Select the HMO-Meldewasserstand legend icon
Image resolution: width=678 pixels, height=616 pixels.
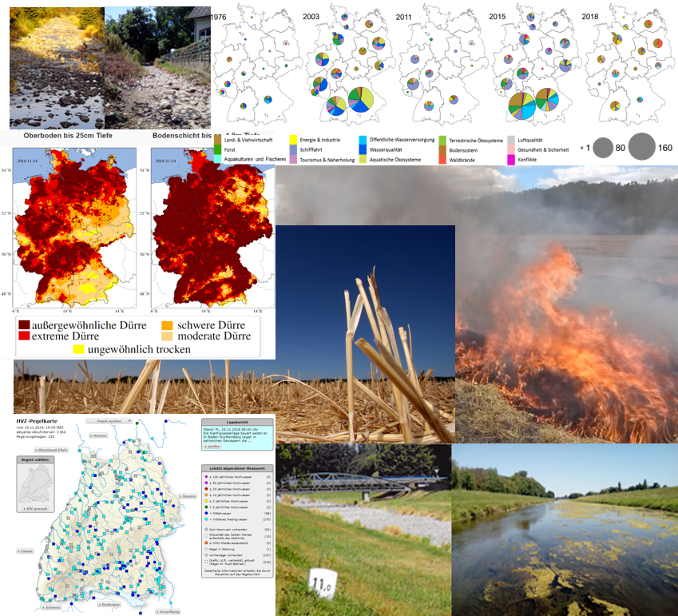[x=206, y=542]
